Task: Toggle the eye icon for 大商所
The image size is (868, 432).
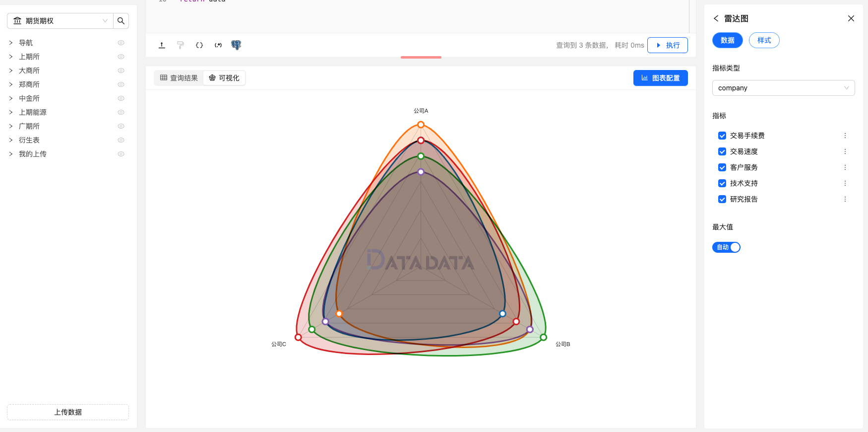Action: tap(121, 71)
